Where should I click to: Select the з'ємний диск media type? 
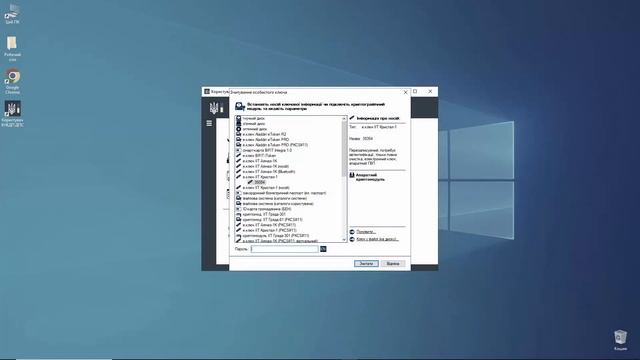coord(254,124)
